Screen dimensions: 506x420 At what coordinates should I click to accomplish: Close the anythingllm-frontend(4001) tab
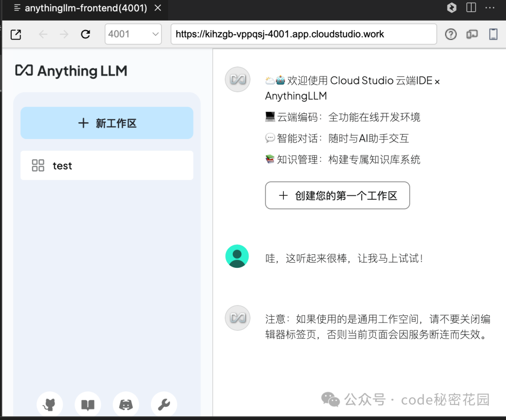[x=158, y=8]
